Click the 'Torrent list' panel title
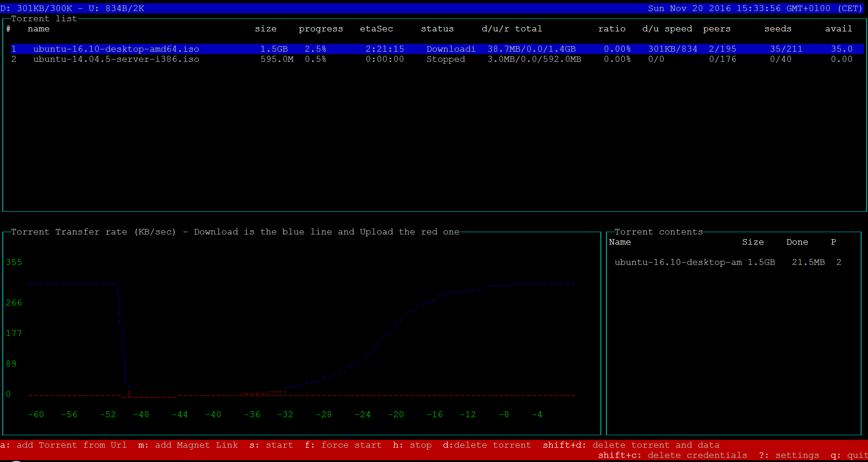 tap(44, 18)
